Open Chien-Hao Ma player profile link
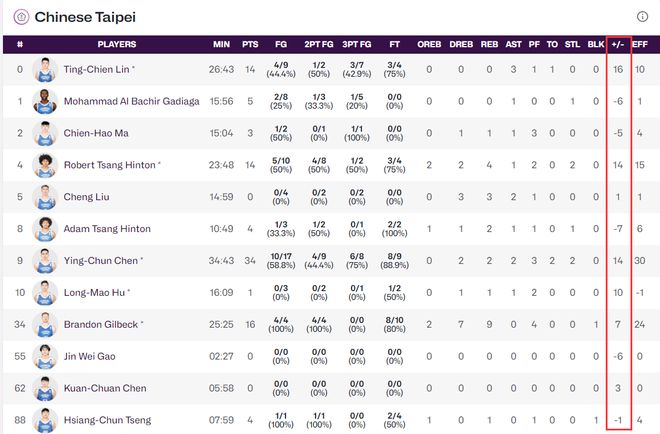The image size is (660, 434). click(x=98, y=133)
